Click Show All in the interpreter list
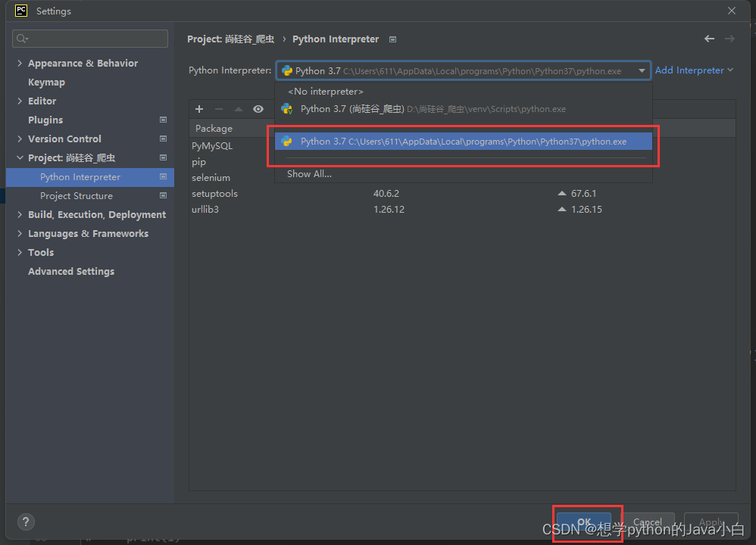Image resolution: width=756 pixels, height=545 pixels. tap(309, 173)
